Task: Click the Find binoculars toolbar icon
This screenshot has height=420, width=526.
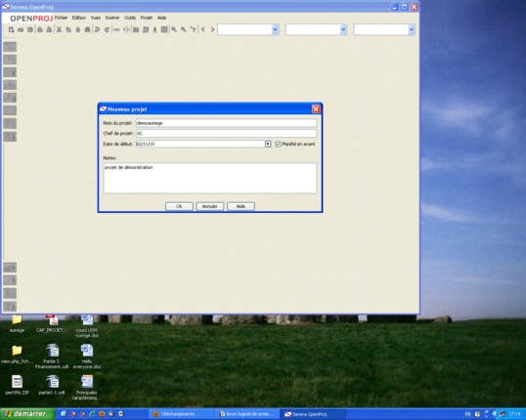Action: [87, 30]
